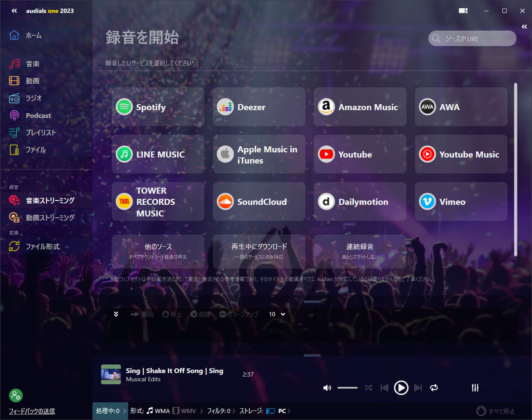Skip to the previous track

point(384,388)
